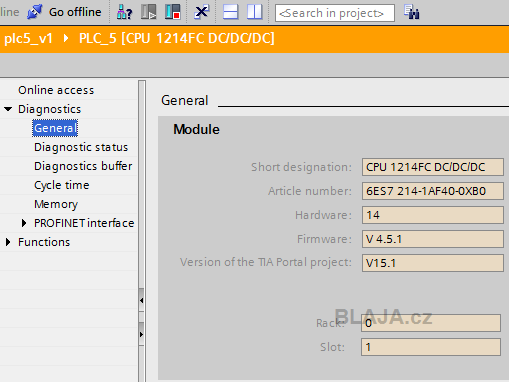Expand the navigation pane with right arrow
Image resolution: width=509 pixels, height=382 pixels.
coord(142,334)
